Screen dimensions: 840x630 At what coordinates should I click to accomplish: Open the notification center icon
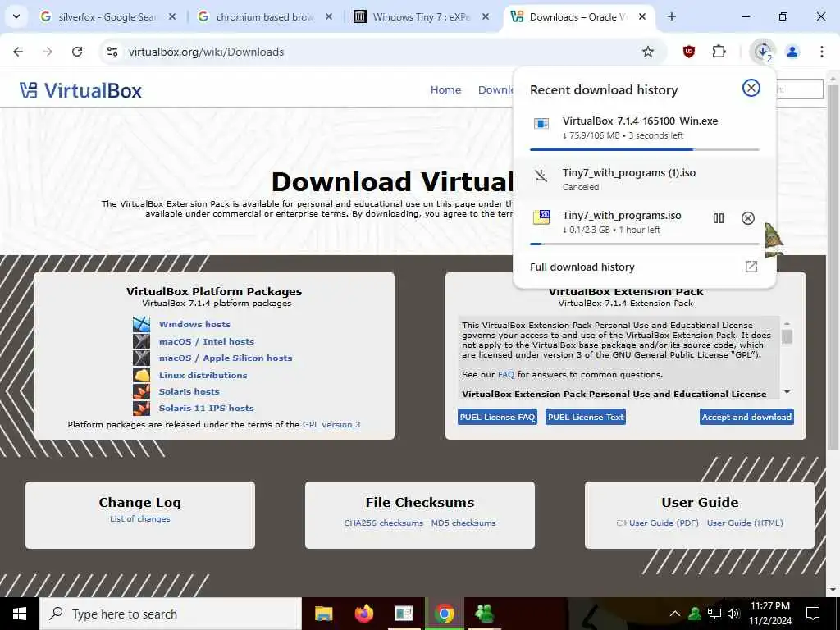[813, 614]
